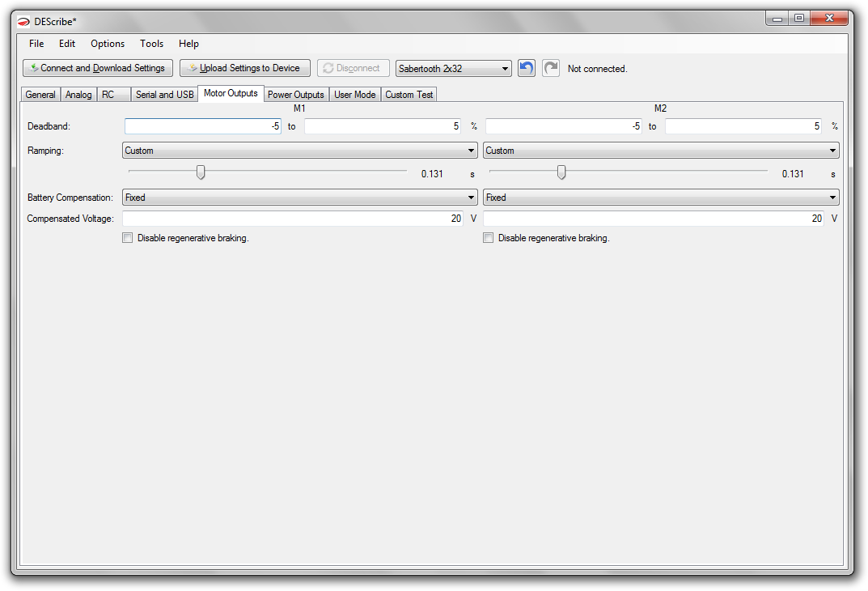Image resolution: width=868 pixels, height=591 pixels.
Task: Switch to the Power Outputs tab
Action: click(x=296, y=95)
